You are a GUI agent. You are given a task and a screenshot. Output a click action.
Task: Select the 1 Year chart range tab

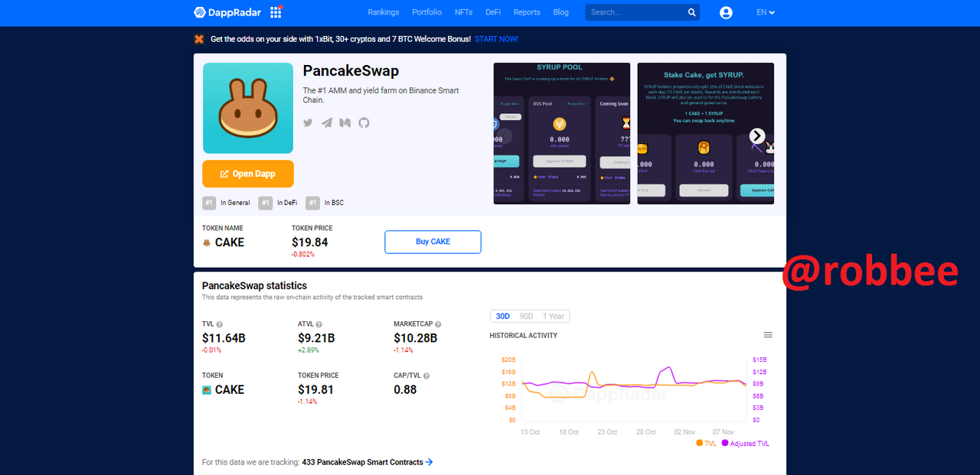click(554, 316)
